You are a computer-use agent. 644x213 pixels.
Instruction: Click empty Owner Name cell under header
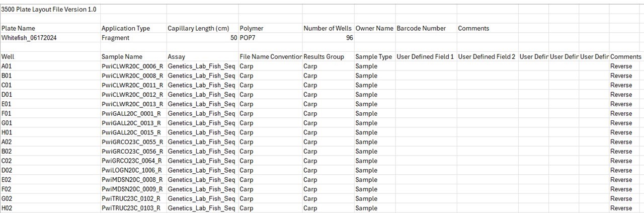[374, 38]
